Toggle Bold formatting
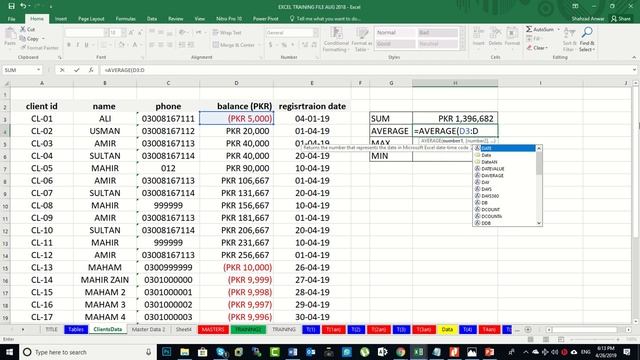 tap(69, 45)
